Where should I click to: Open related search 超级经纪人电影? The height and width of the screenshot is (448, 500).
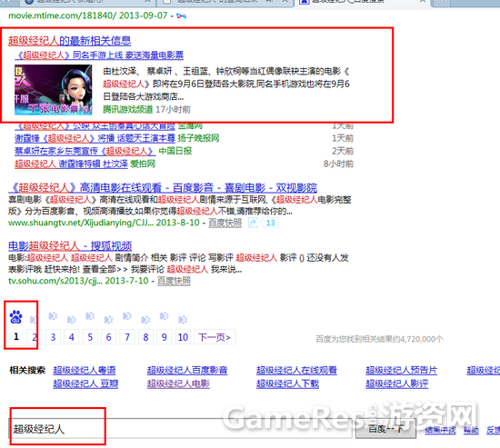tap(178, 383)
